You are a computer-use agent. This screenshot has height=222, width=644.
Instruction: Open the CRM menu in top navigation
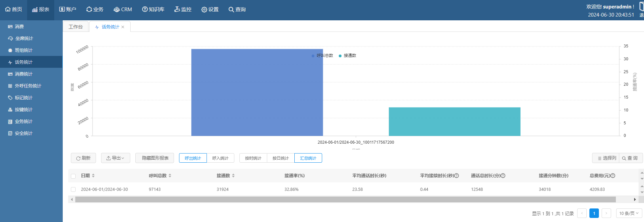123,9
